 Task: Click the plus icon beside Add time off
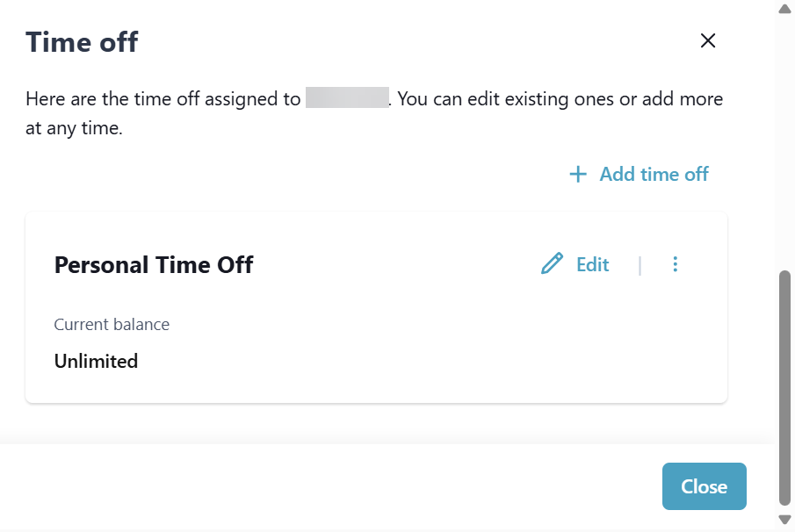(578, 174)
